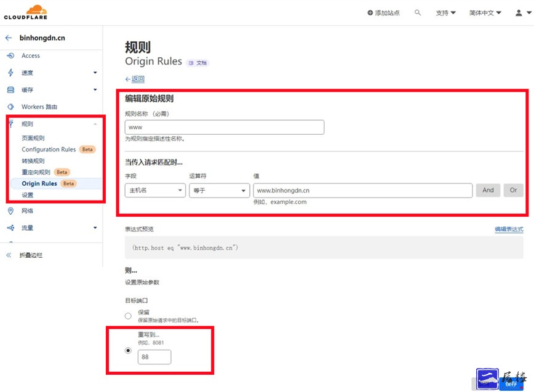Click the 网络 location pin icon

click(10, 211)
